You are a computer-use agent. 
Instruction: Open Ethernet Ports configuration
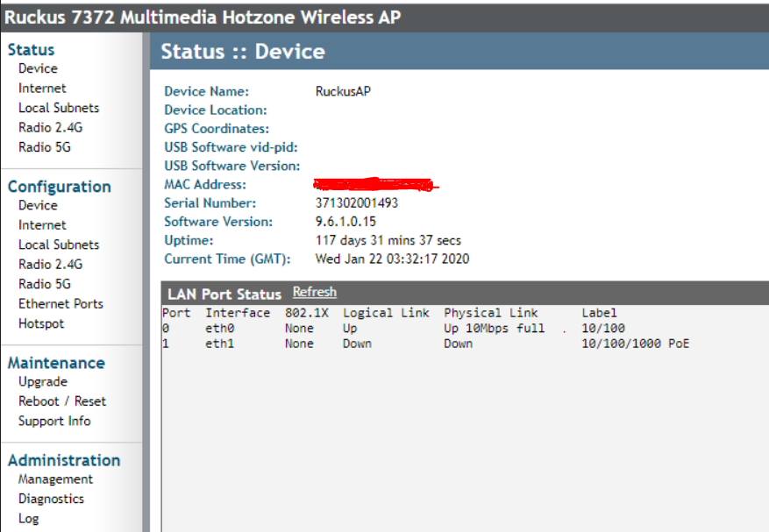[x=61, y=304]
